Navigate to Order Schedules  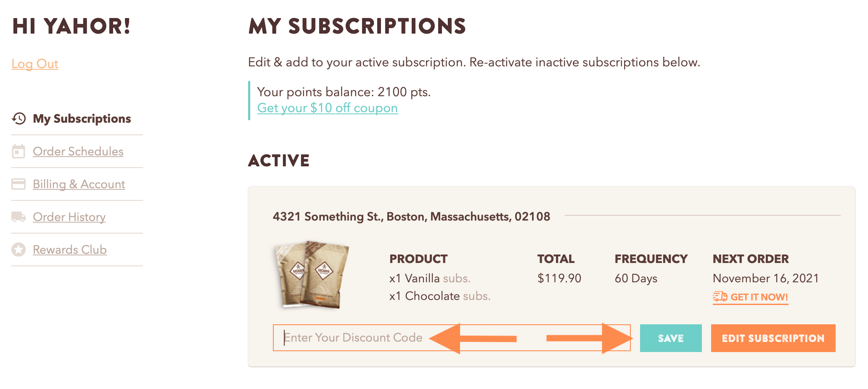pyautogui.click(x=78, y=151)
